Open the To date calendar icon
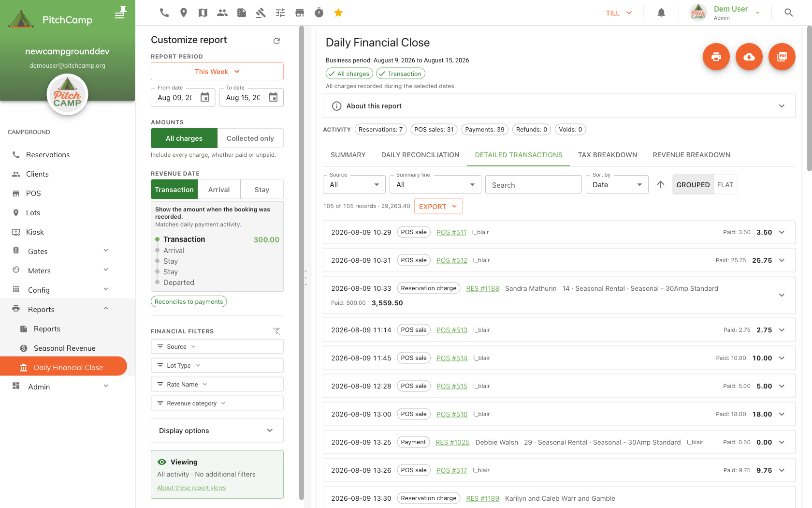The image size is (812, 508). pyautogui.click(x=273, y=97)
